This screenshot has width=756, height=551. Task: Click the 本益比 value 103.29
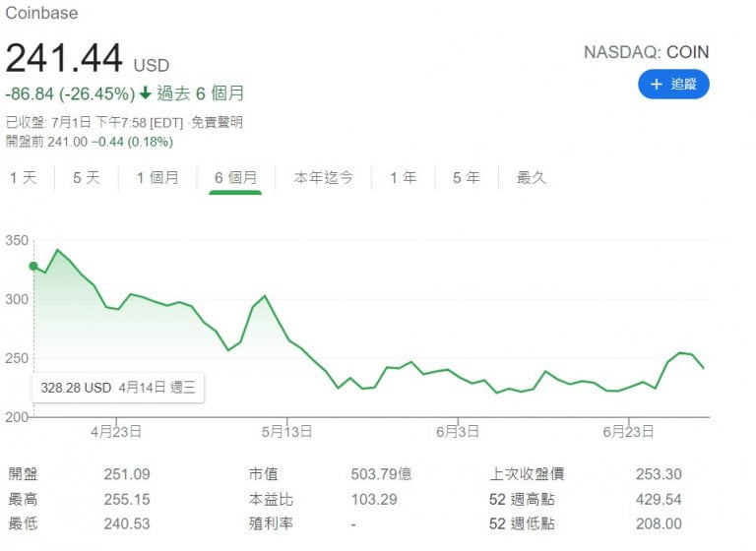(374, 500)
